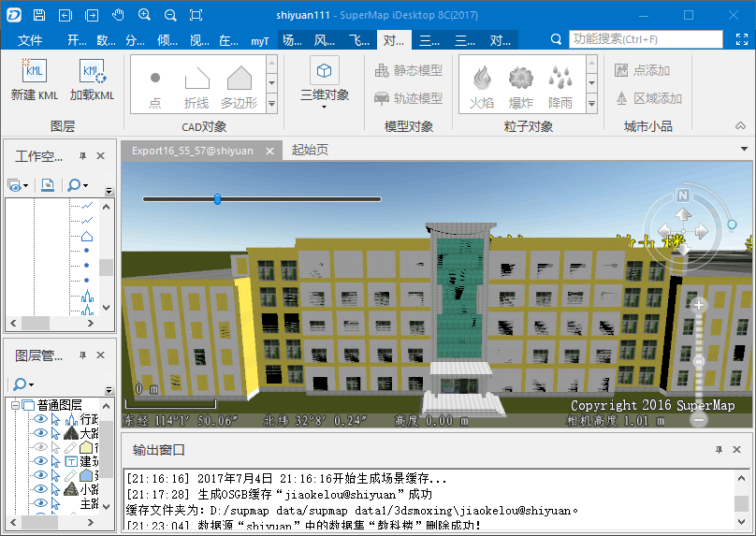This screenshot has width=756, height=536.
Task: Switch to the myT ribbon tab
Action: (x=260, y=41)
